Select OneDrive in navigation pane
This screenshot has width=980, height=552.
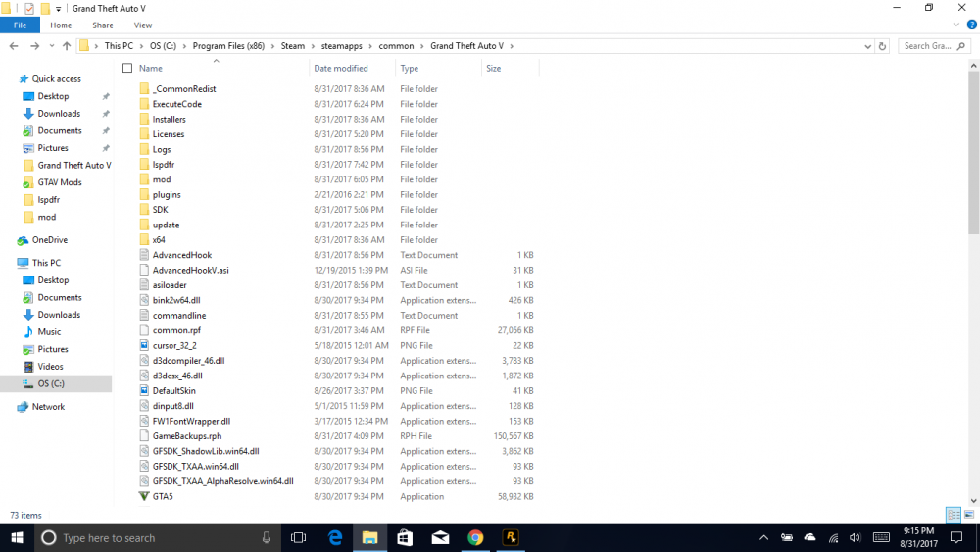pyautogui.click(x=49, y=240)
